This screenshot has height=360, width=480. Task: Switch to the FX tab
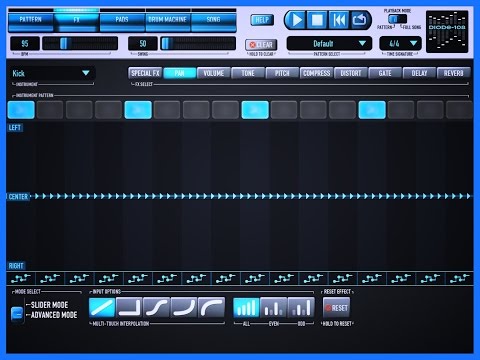[76, 20]
